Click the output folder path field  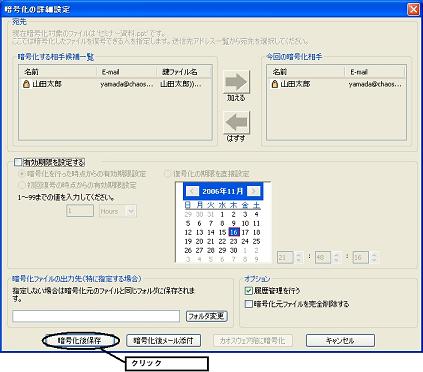click(x=96, y=316)
